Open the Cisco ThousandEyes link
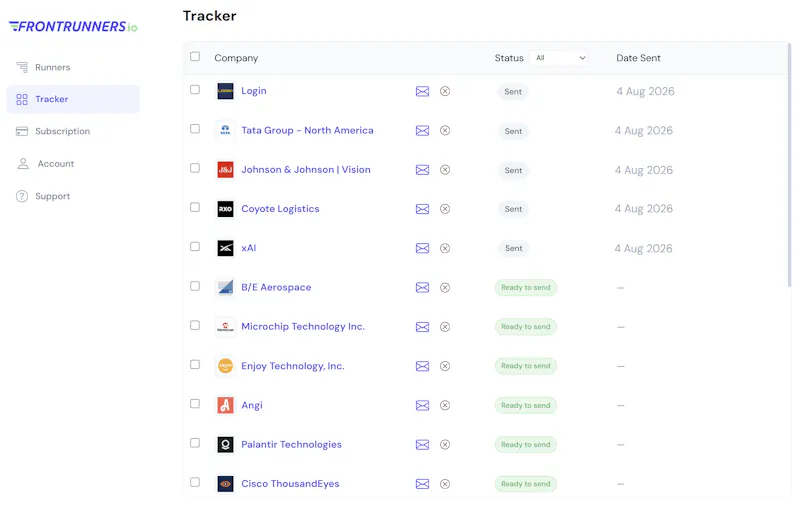 (x=290, y=484)
